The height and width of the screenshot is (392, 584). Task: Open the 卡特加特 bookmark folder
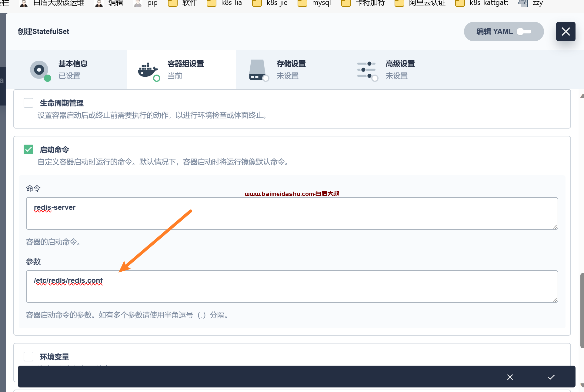click(x=363, y=3)
